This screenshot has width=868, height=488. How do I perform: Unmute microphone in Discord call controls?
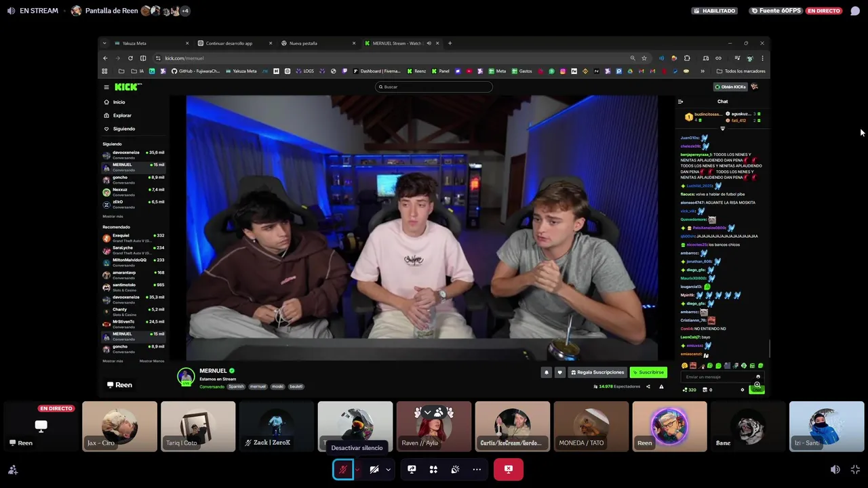(x=342, y=469)
